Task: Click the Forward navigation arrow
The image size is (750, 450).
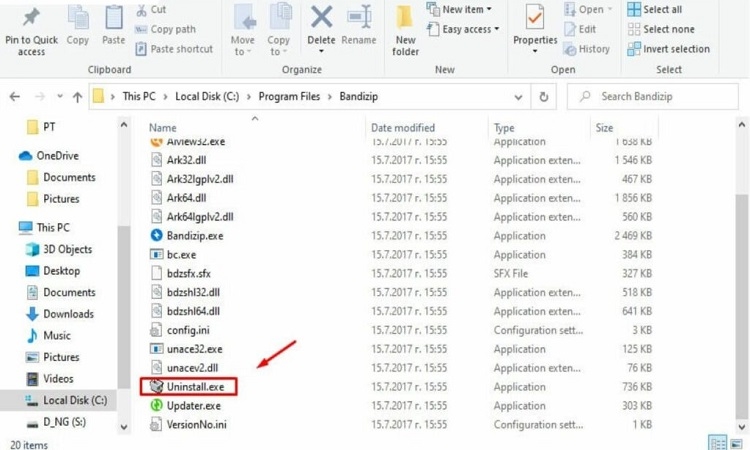Action: (x=40, y=97)
